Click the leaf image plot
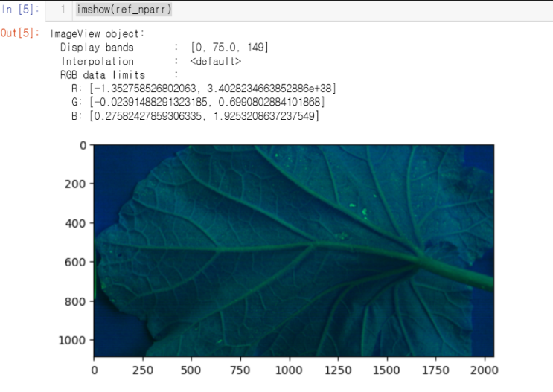 click(294, 251)
